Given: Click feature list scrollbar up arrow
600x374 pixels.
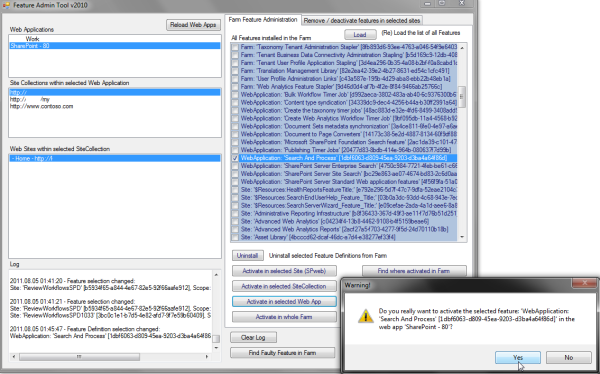Looking at the screenshot, I should [x=462, y=48].
